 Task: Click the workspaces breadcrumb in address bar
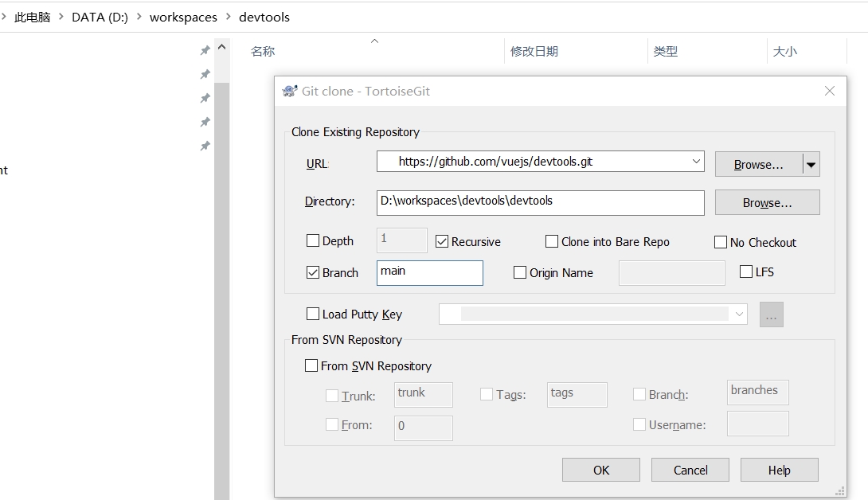tap(183, 18)
